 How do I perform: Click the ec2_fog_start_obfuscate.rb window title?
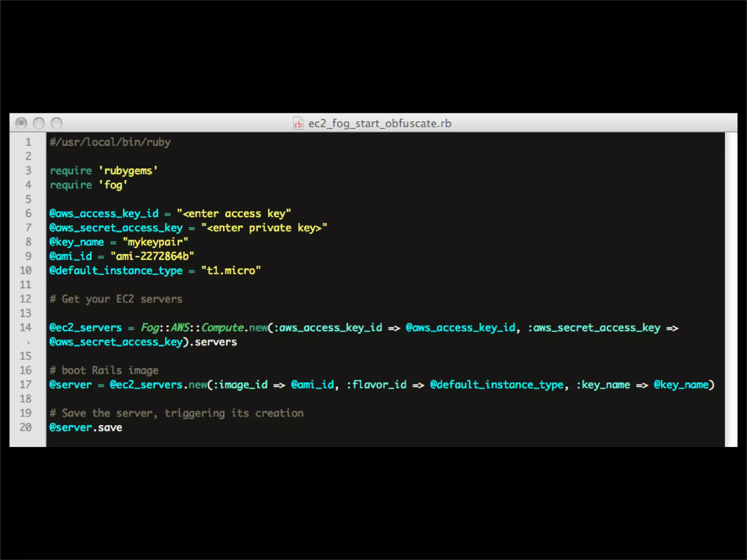pos(379,124)
